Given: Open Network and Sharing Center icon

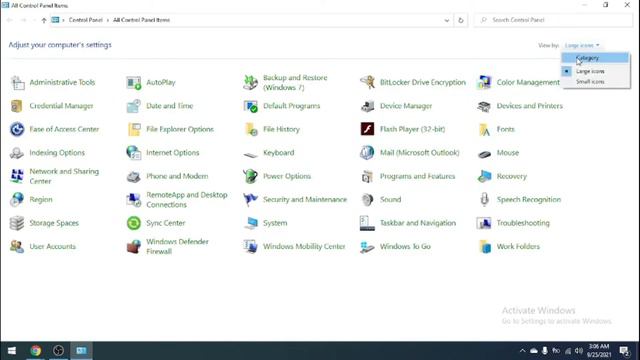Looking at the screenshot, I should [17, 176].
